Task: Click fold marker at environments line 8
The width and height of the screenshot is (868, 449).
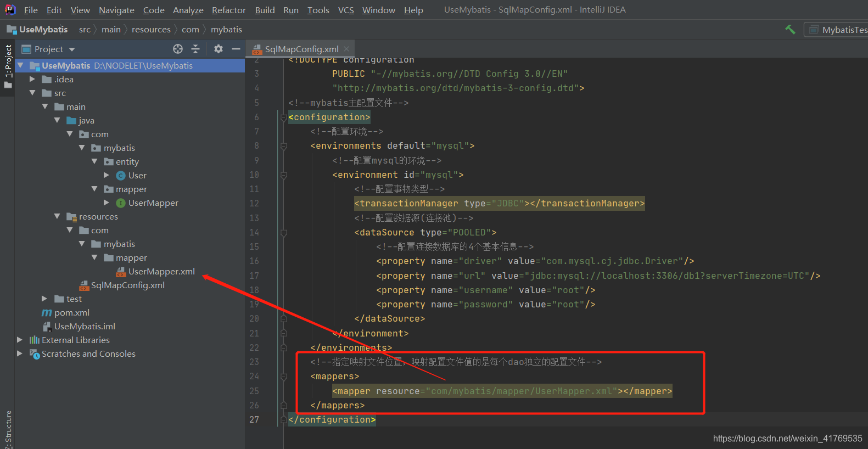Action: pyautogui.click(x=283, y=146)
